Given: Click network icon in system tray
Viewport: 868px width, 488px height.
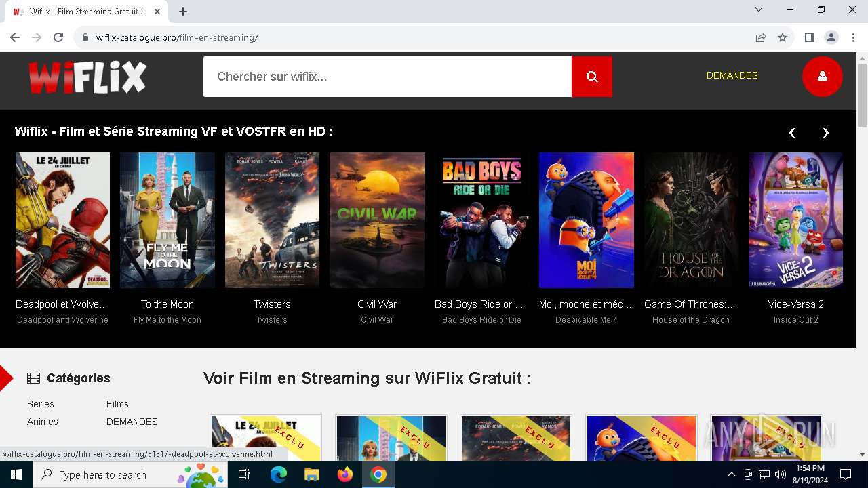Looking at the screenshot, I should [x=764, y=474].
